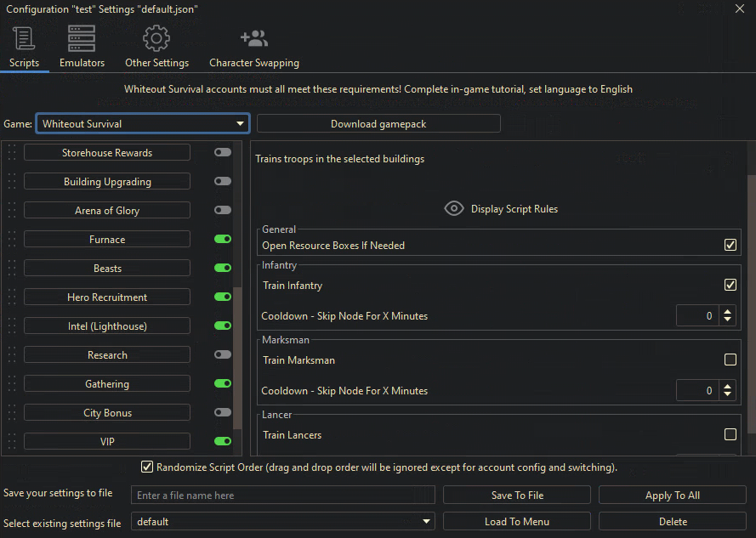Click the settings panel vertical scrollbar
This screenshot has width=756, height=538.
coord(752,303)
